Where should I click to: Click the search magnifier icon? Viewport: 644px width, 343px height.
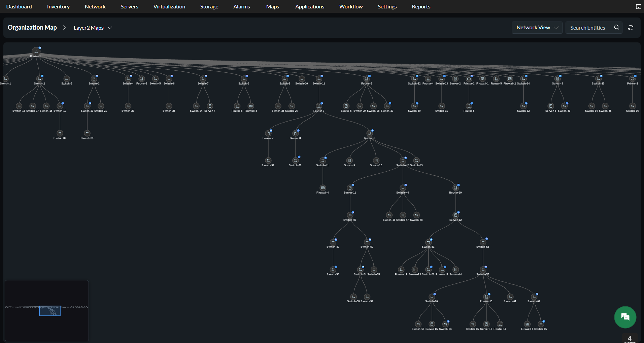616,27
